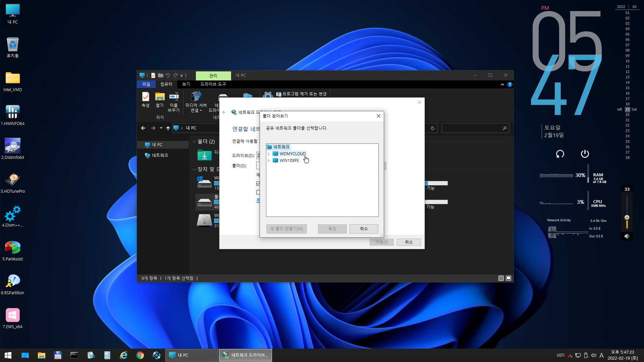The width and height of the screenshot is (644, 362).
Task: Select 내 PC in navigation pane
Action: coord(163,145)
